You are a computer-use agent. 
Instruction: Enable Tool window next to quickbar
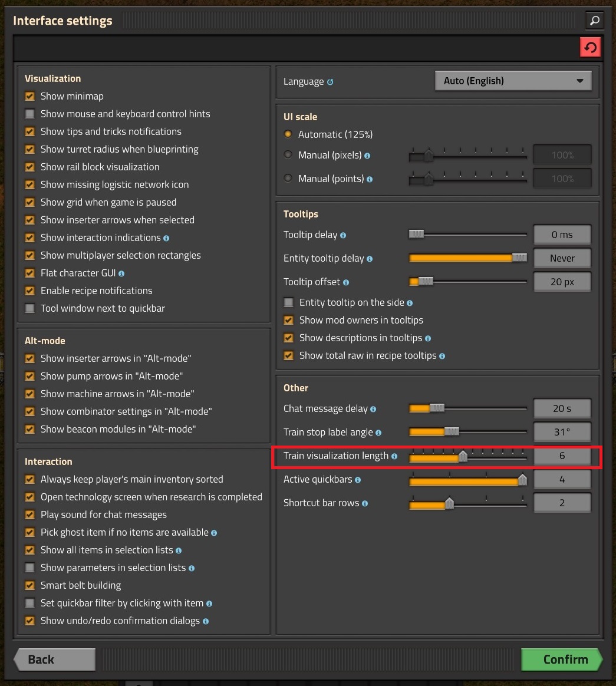click(x=29, y=308)
